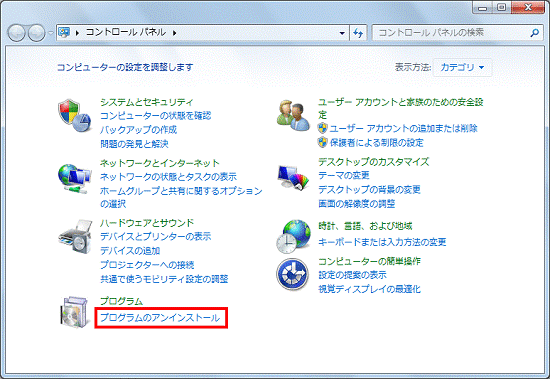Image resolution: width=550 pixels, height=379 pixels.
Task: Click the Ease of Access round blue icon
Action: 293,274
